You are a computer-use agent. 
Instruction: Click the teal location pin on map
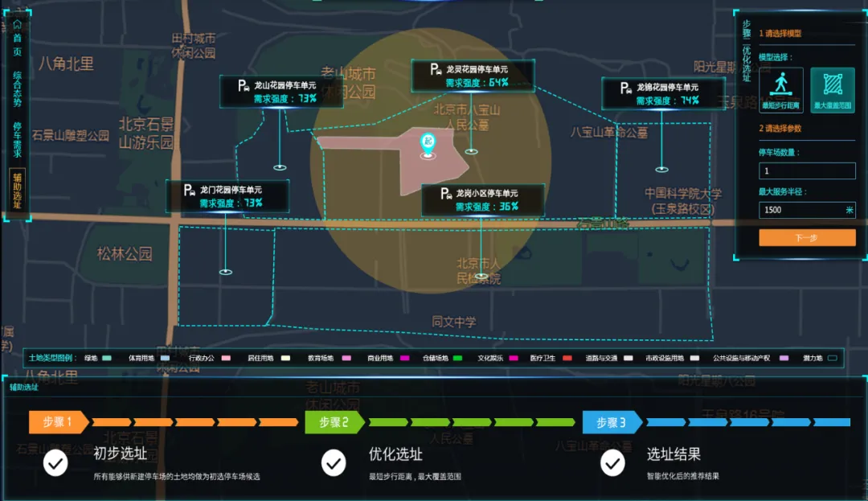428,144
